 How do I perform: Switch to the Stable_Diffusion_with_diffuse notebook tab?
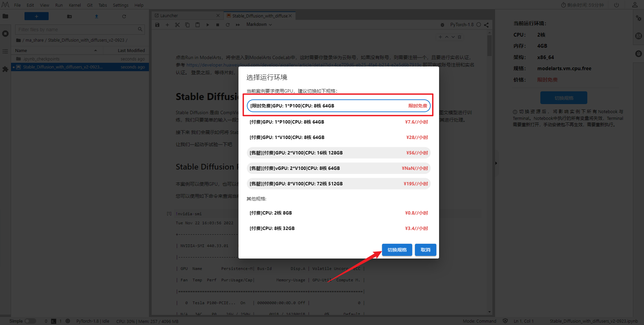point(259,16)
